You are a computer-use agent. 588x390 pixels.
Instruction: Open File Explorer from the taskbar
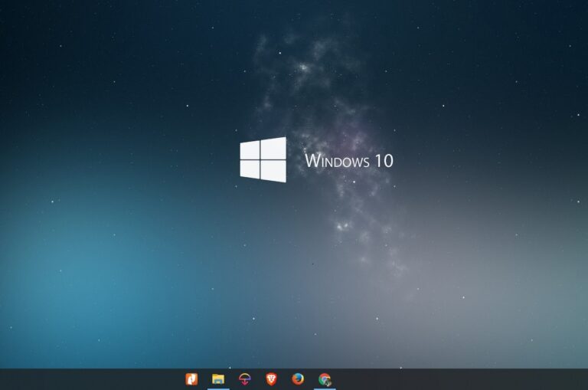218,379
